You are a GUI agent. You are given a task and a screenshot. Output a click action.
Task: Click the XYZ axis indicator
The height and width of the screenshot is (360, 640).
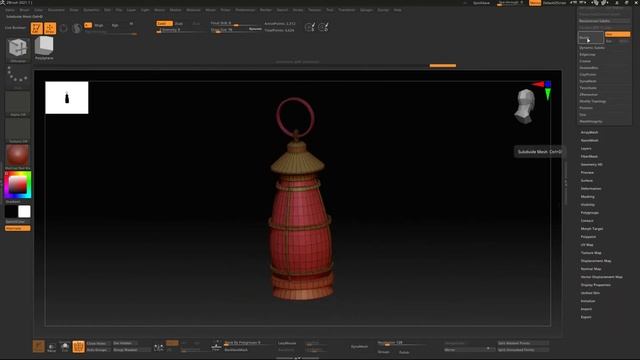pos(543,90)
